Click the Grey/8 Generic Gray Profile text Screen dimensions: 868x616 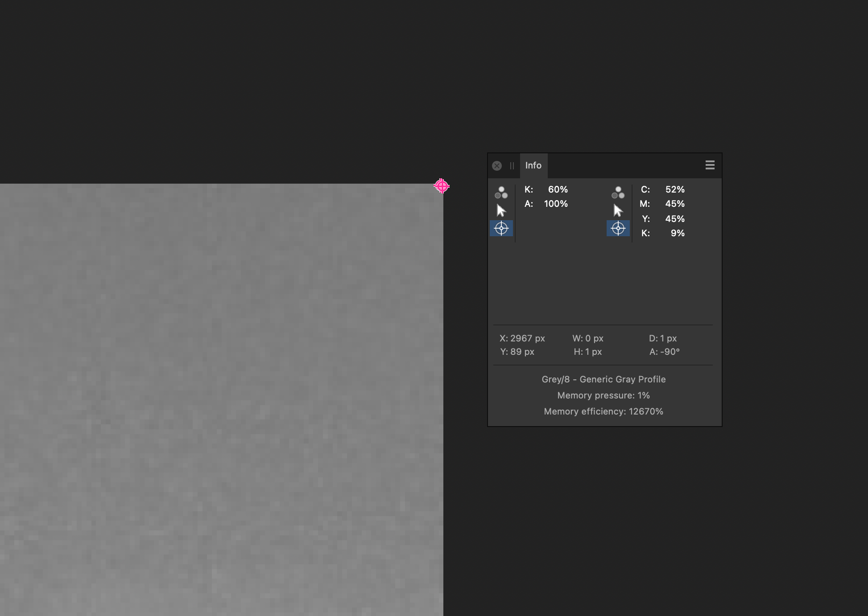click(x=603, y=379)
